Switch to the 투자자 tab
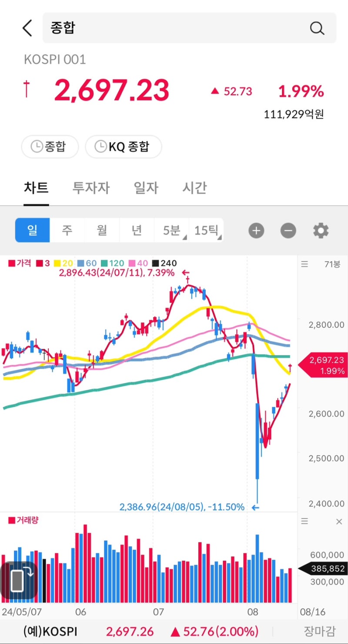This screenshot has width=348, height=644. [90, 188]
